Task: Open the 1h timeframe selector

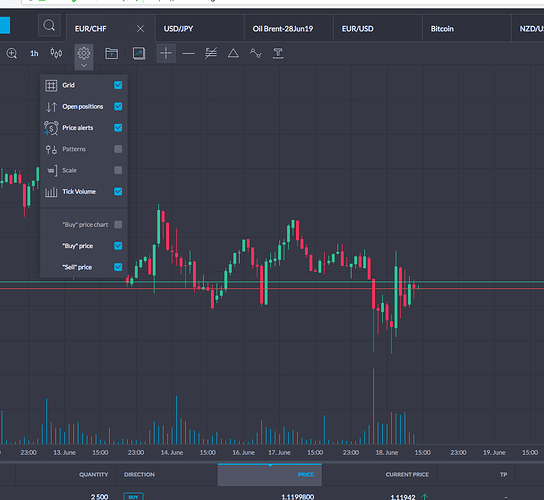Action: [34, 53]
